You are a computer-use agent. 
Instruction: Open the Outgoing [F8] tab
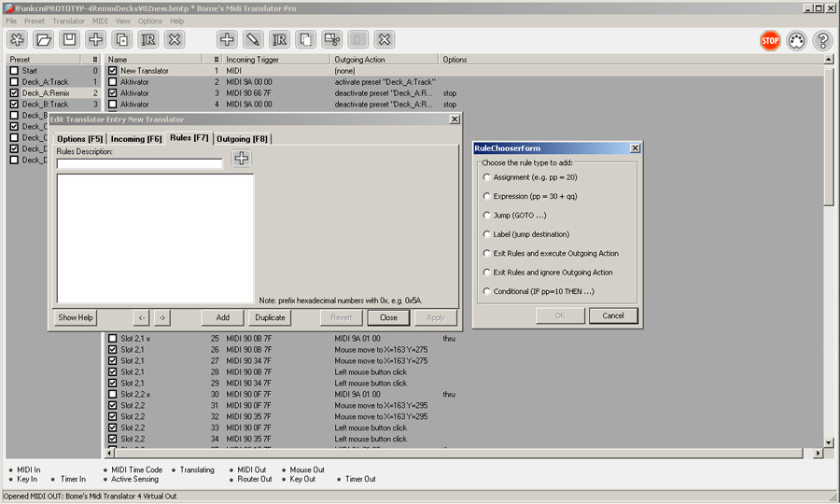242,139
